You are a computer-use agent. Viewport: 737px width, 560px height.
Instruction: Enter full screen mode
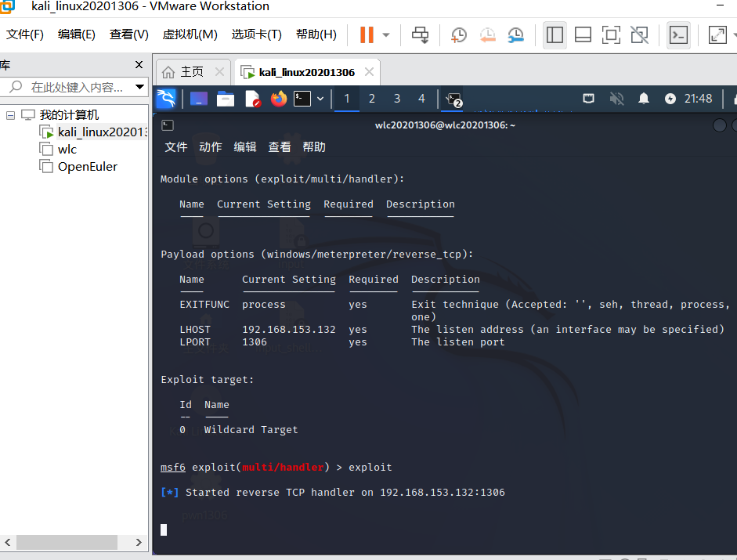tap(611, 34)
